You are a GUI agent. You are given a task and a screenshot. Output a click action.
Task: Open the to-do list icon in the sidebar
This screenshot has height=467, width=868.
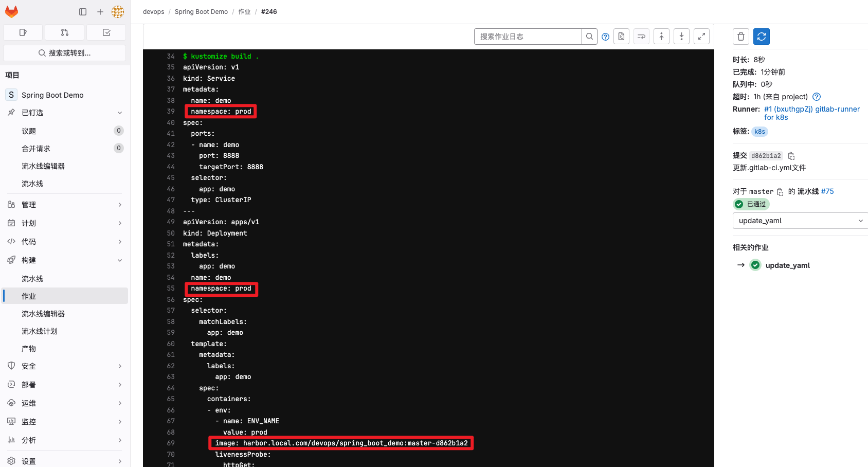106,32
